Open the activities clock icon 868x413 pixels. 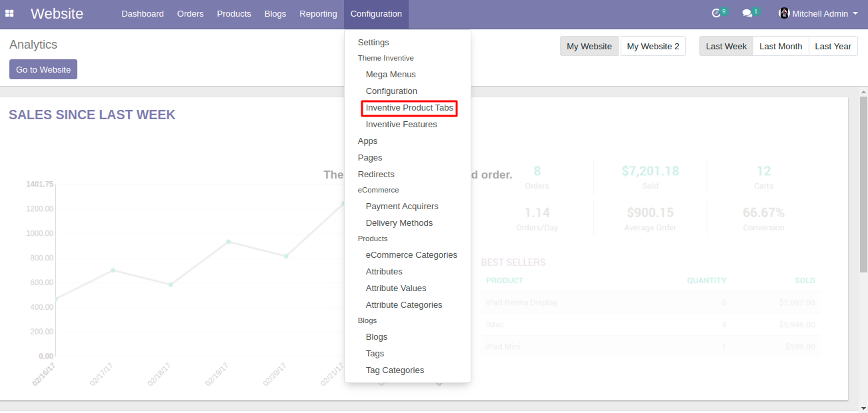[717, 13]
